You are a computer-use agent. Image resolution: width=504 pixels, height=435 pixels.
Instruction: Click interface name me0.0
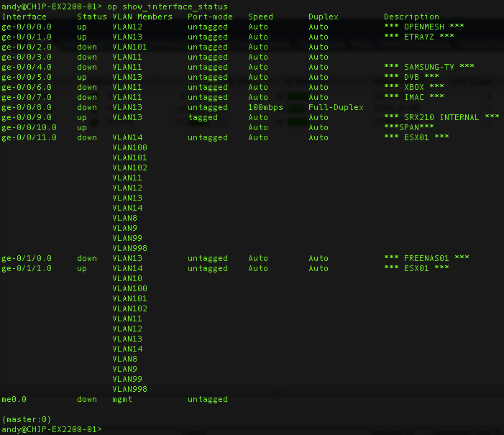(14, 399)
